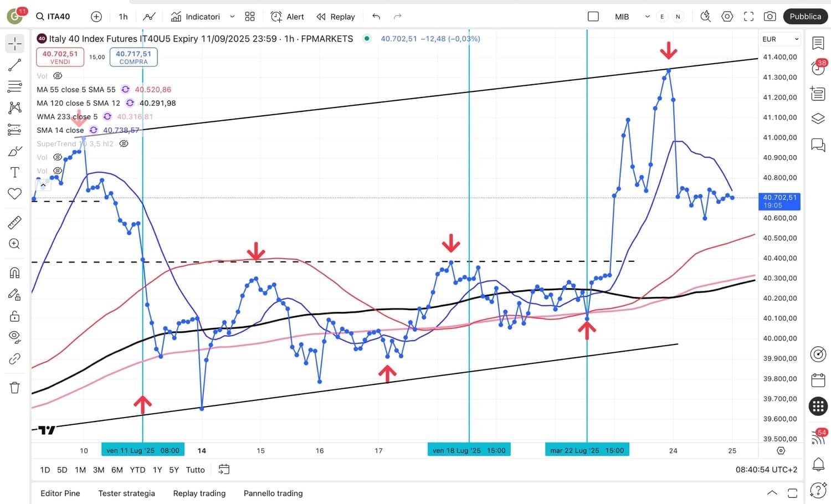Collapse the indicator legend arrow
The width and height of the screenshot is (831, 504).
pyautogui.click(x=43, y=185)
